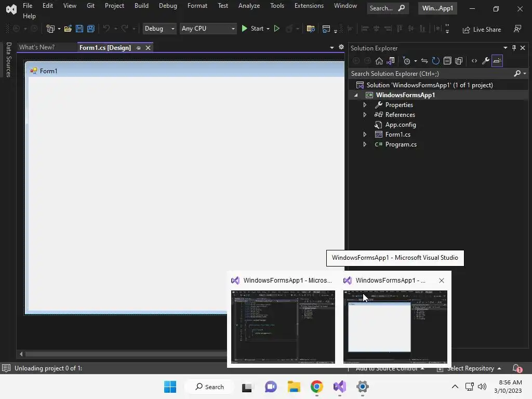Click Show All Files icon
Screen dimensions: 532x399
459,61
